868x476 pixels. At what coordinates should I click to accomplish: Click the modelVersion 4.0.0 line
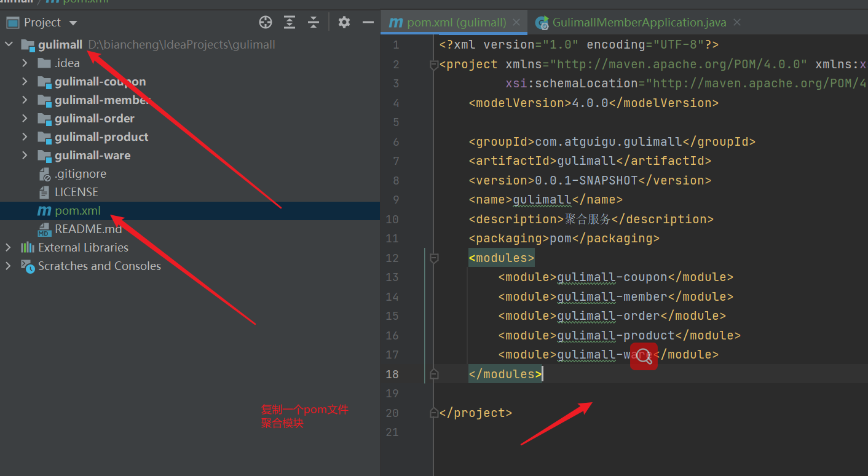click(593, 103)
